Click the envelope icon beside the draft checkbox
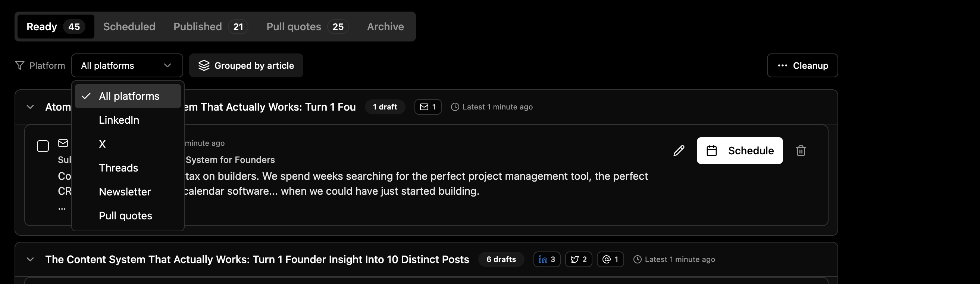 click(63, 143)
